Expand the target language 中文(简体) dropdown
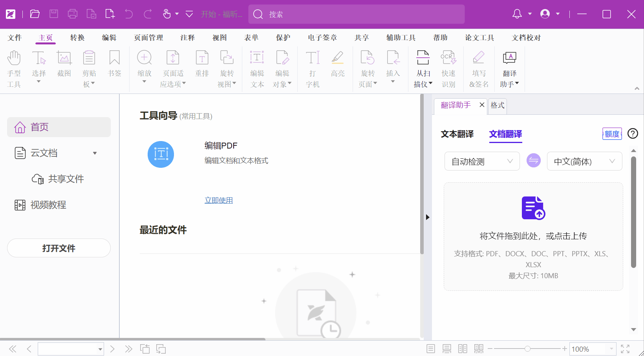Screen dimensions: 644x356 pyautogui.click(x=584, y=161)
